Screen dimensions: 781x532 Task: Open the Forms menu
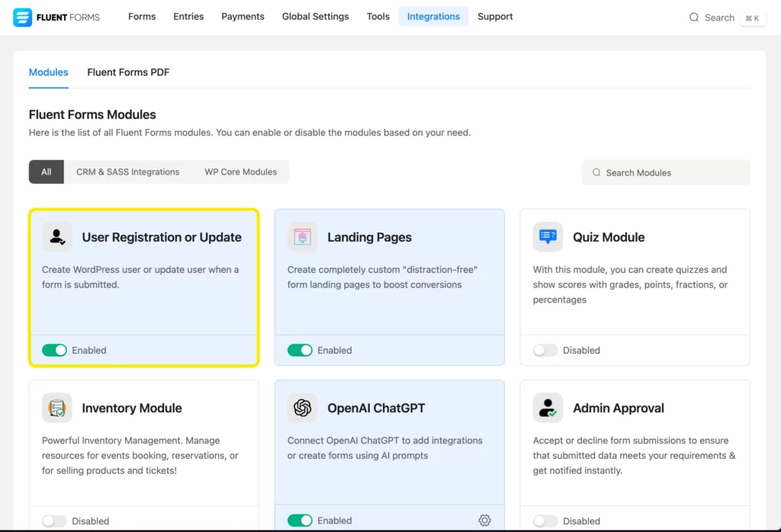click(x=142, y=17)
